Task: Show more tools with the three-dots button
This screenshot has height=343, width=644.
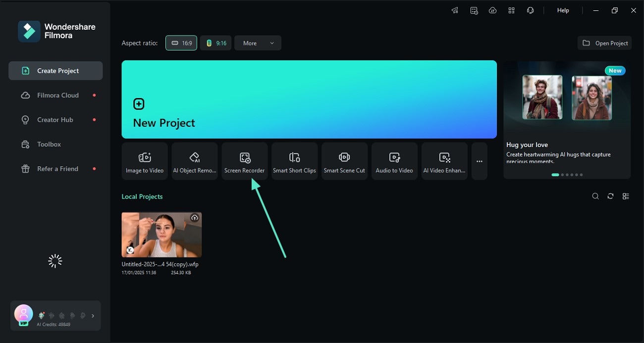Action: (x=480, y=161)
